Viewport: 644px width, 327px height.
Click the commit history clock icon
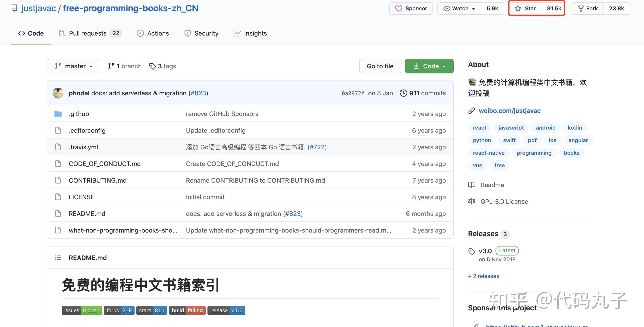403,93
